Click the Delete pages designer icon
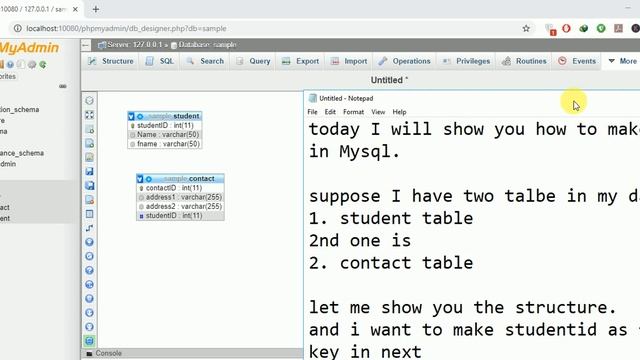This screenshot has width=640, height=360. 89,200
